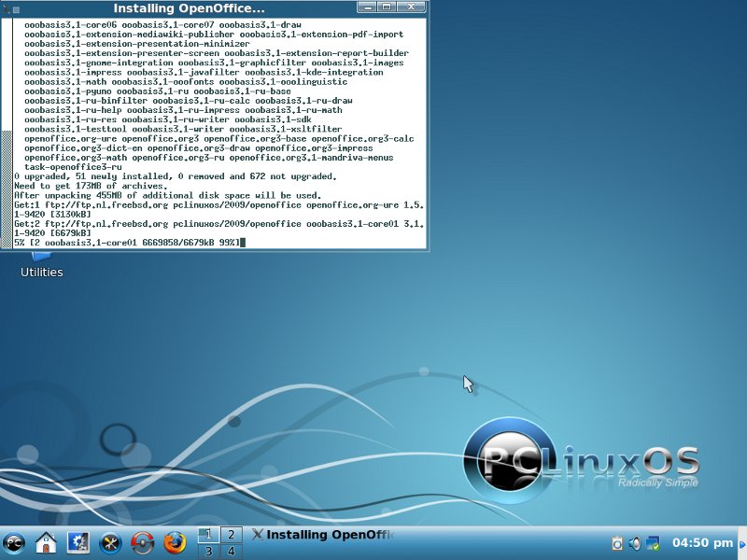Click the volume speaker tray icon
Screen dimensions: 747x560
(x=635, y=542)
